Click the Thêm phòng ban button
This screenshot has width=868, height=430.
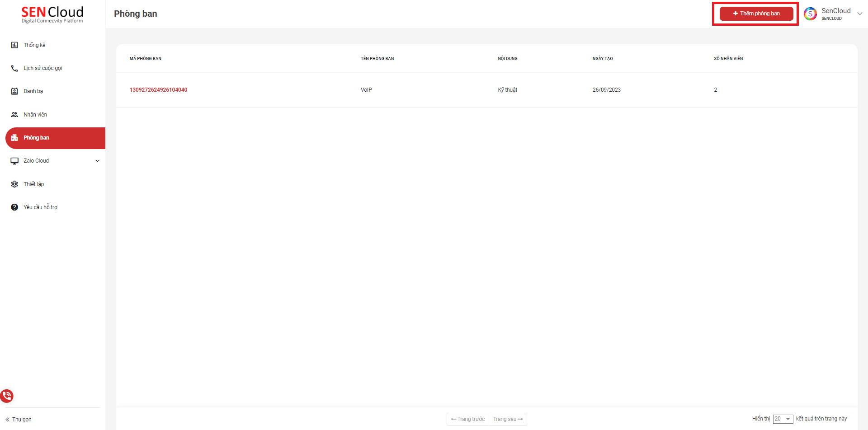pos(756,14)
